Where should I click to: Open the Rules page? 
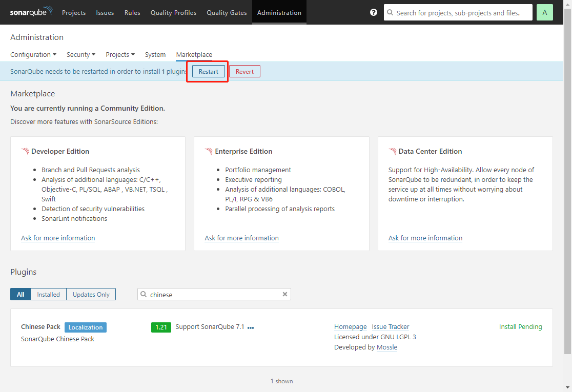point(132,12)
